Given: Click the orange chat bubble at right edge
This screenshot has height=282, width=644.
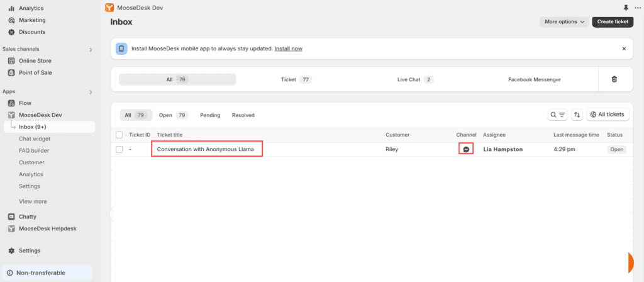Looking at the screenshot, I should pyautogui.click(x=631, y=263).
